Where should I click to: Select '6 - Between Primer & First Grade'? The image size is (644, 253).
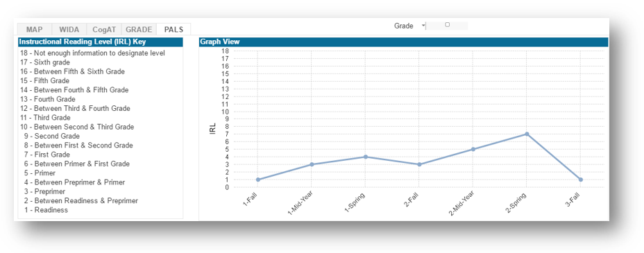tap(77, 164)
